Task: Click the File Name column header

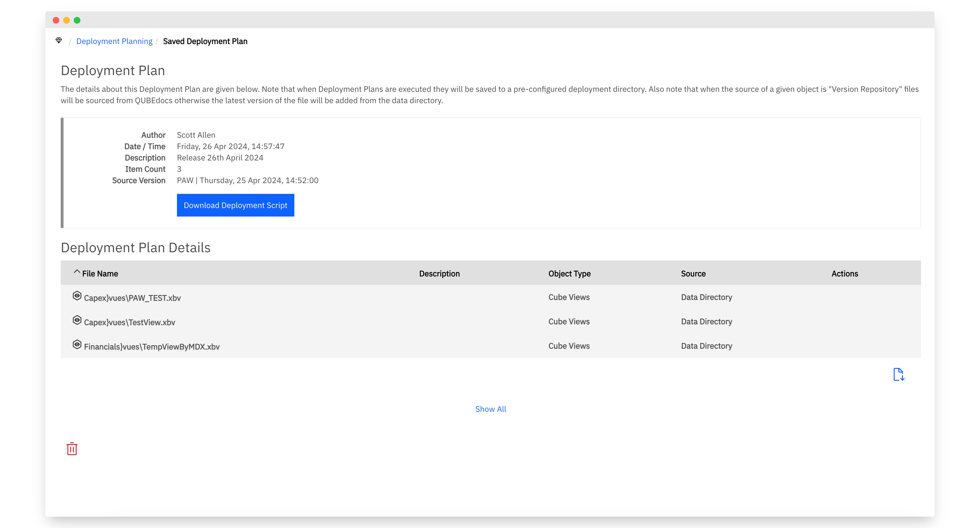Action: [x=100, y=274]
